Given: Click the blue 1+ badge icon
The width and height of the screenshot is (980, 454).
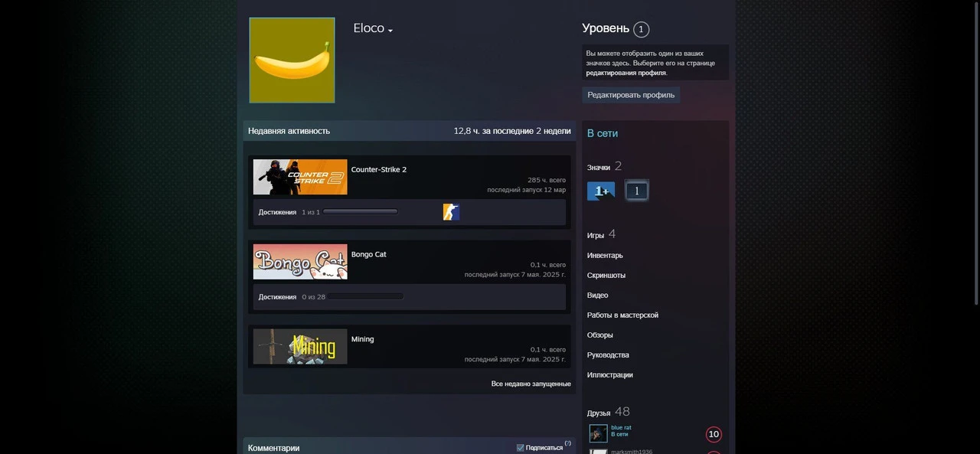Looking at the screenshot, I should [601, 191].
